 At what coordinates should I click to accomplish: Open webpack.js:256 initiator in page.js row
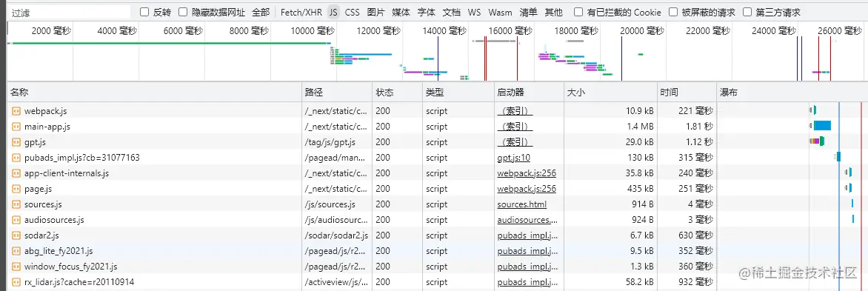click(527, 189)
